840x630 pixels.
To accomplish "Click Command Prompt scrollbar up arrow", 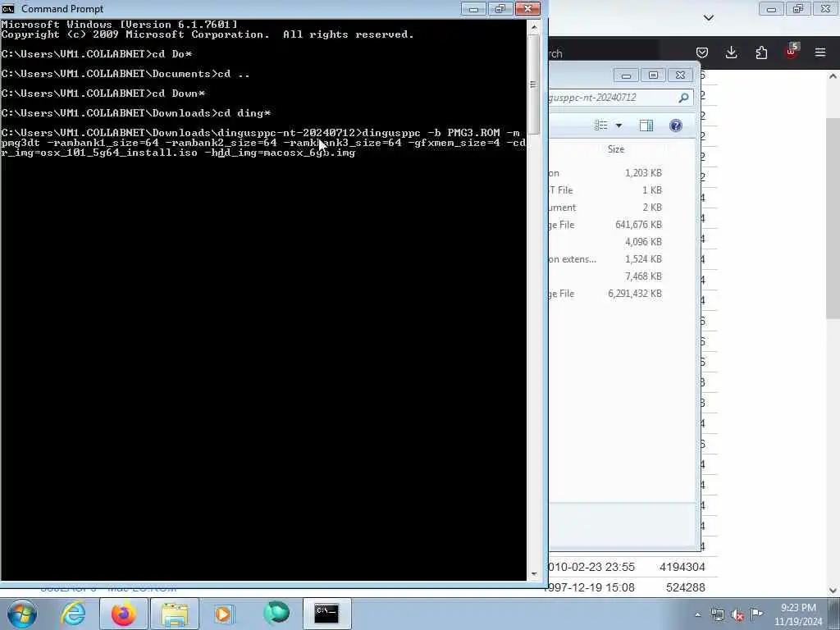I will 533,27.
